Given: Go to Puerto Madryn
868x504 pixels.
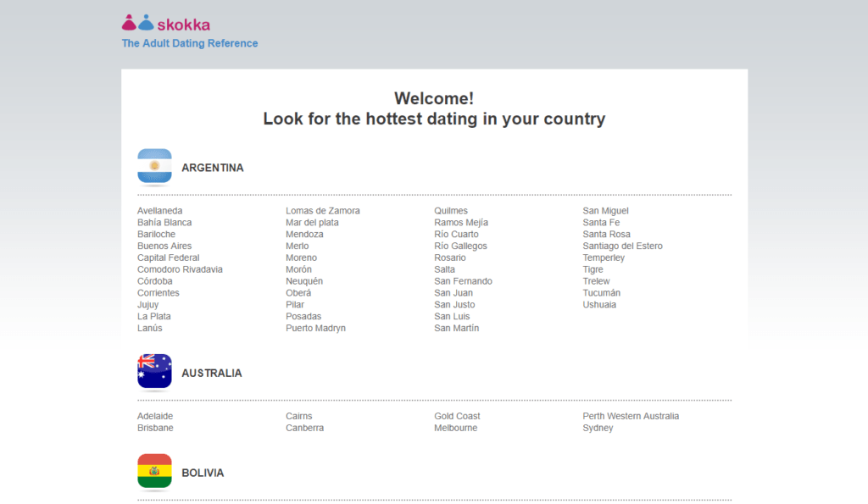Looking at the screenshot, I should tap(315, 328).
